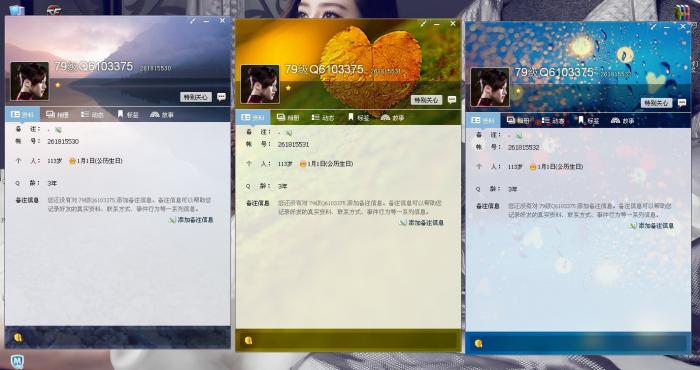The image size is (700, 370).
Task: Minimize profile window 261815531
Action: point(437,24)
